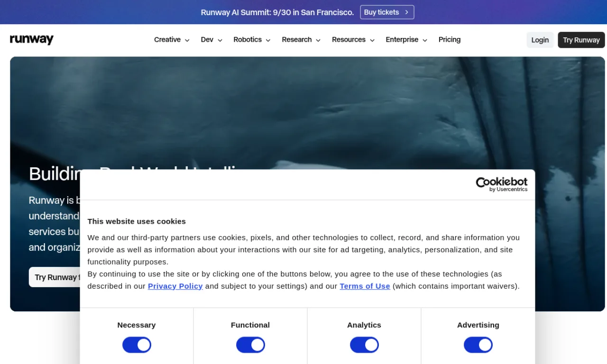Click the Functional category label
607x364 pixels.
(x=250, y=325)
